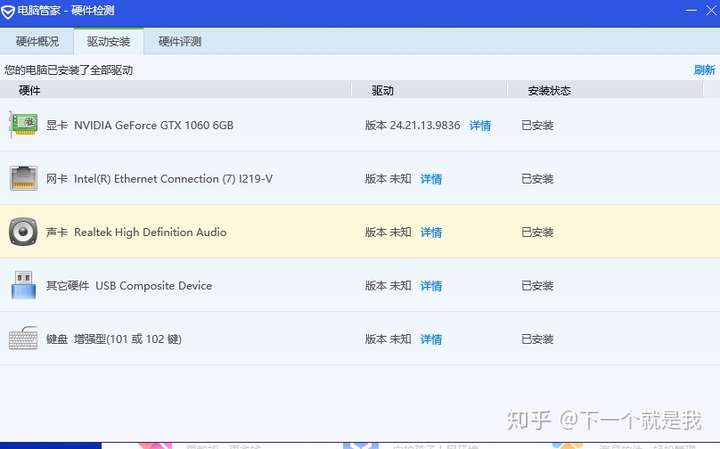
Task: Select the 增强型(101 或 102 键) keyboard text
Action: 128,339
